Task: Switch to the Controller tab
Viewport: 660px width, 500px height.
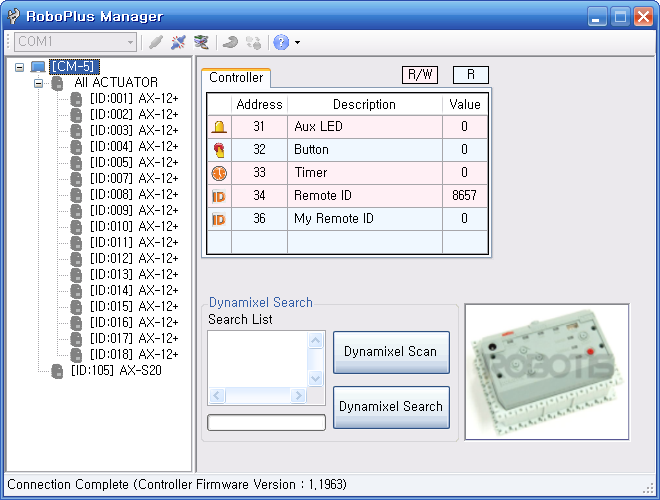Action: tap(236, 77)
